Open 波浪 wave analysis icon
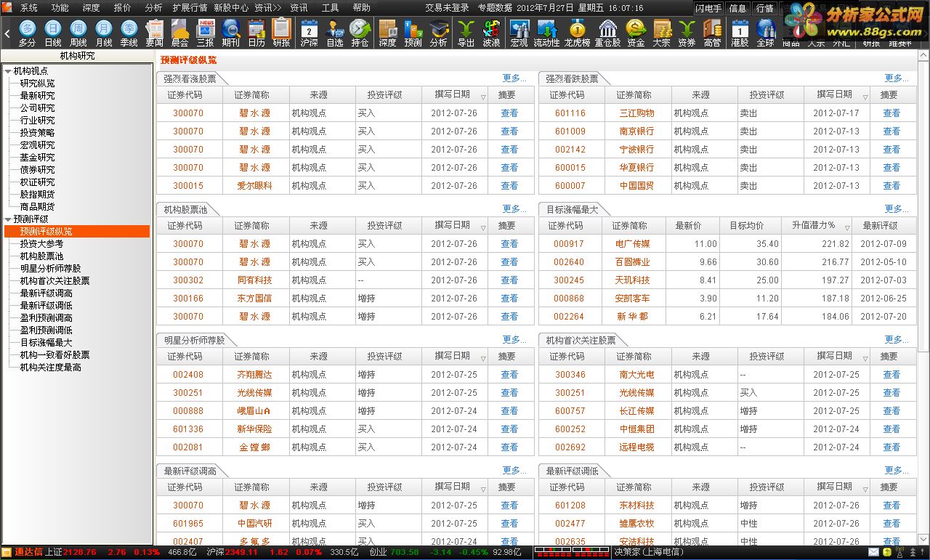The image size is (930, 560). [x=491, y=33]
